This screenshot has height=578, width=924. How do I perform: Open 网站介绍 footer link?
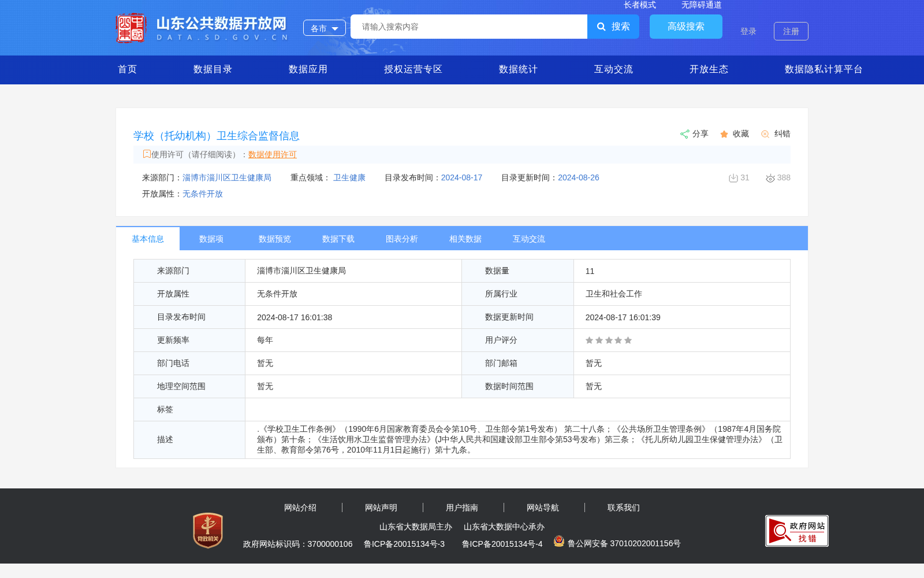[300, 508]
